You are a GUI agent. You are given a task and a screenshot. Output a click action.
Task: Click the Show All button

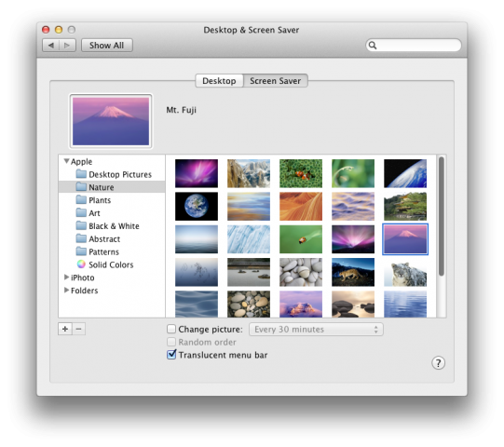click(107, 46)
